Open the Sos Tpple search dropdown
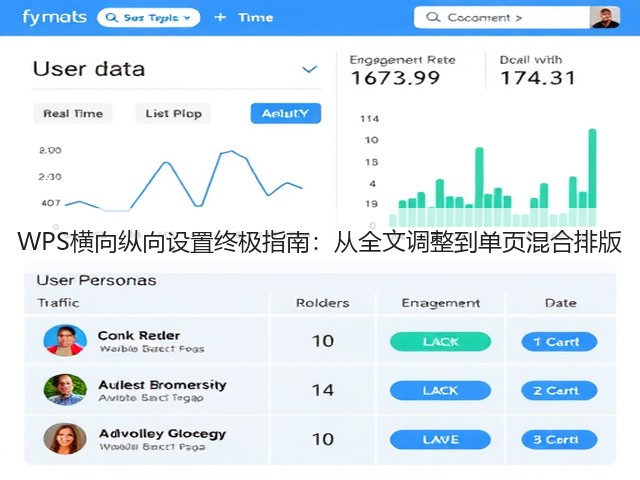Screen dimensions: 640x480 pyautogui.click(x=149, y=18)
